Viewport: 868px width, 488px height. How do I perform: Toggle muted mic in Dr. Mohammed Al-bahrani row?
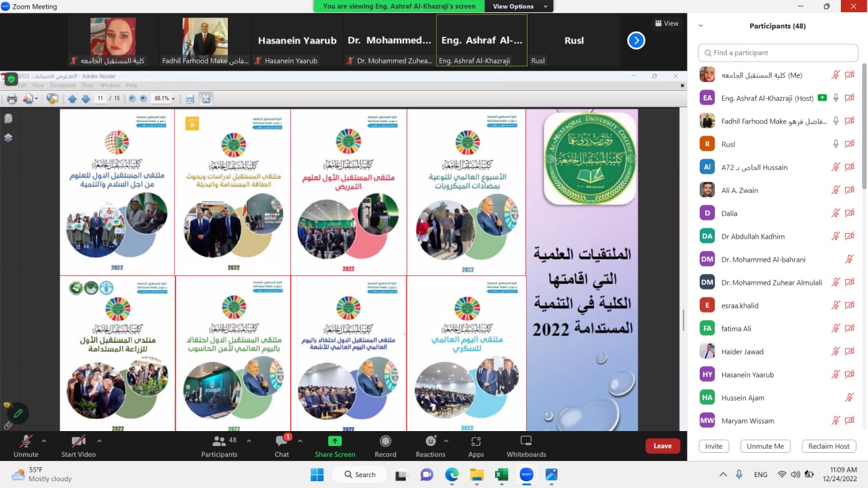coord(850,260)
